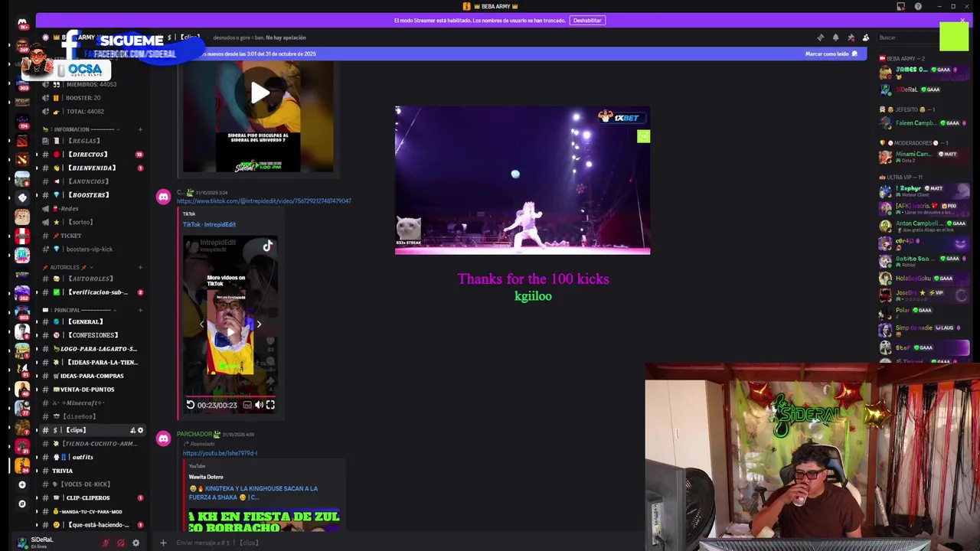This screenshot has height=551, width=980.
Task: Expand threads arrow on BIENVENIDA channel
Action: pyautogui.click(x=37, y=168)
